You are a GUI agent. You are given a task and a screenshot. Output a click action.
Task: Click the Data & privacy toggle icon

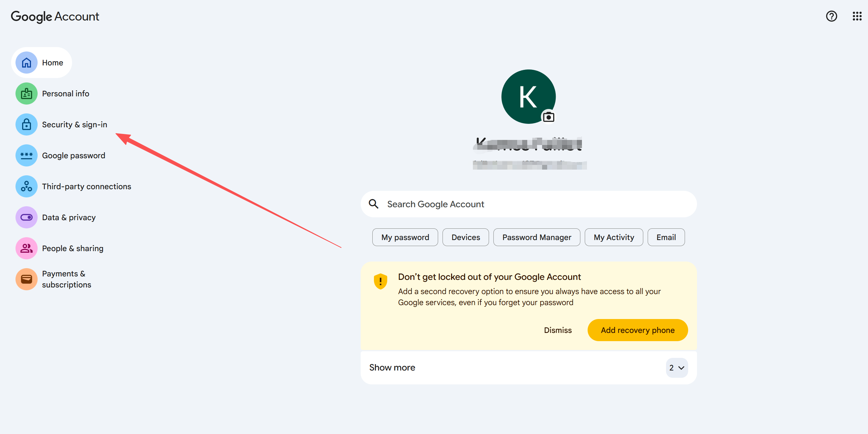[x=26, y=218]
